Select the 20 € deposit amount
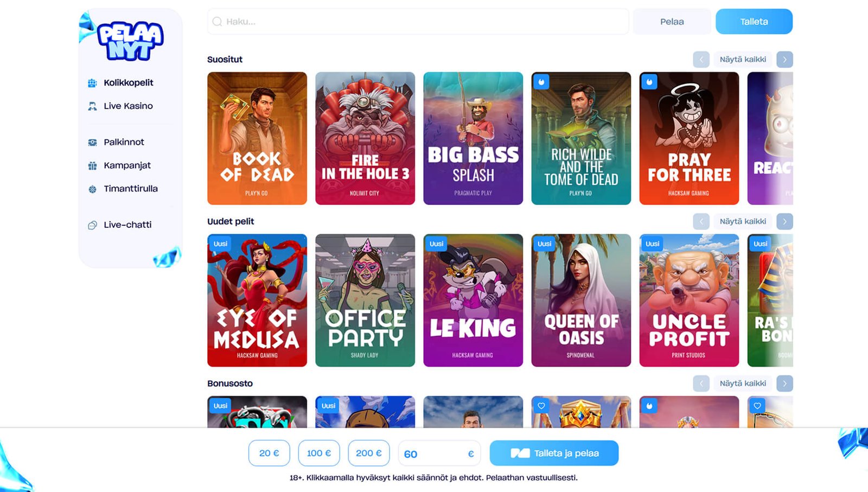Viewport: 868px width, 492px height. coord(269,453)
